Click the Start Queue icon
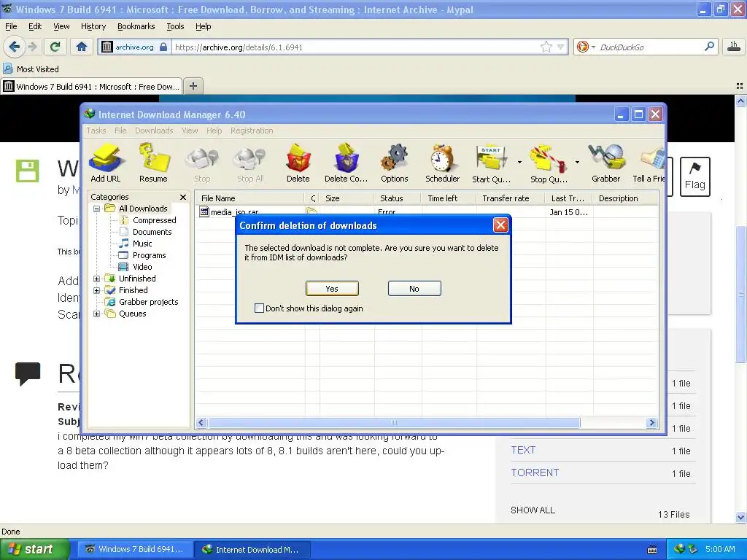Screen dimensions: 747x560 pyautogui.click(x=491, y=163)
